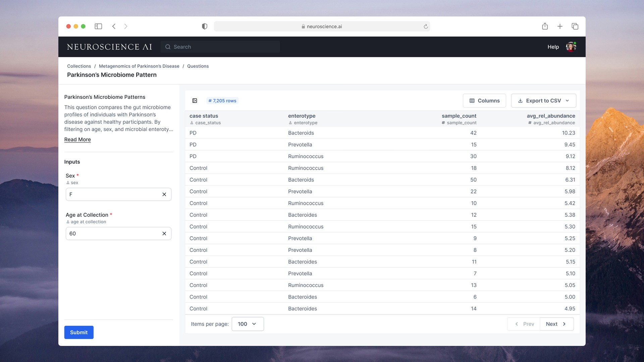
Task: Go back with the browser back arrow
Action: click(x=114, y=26)
